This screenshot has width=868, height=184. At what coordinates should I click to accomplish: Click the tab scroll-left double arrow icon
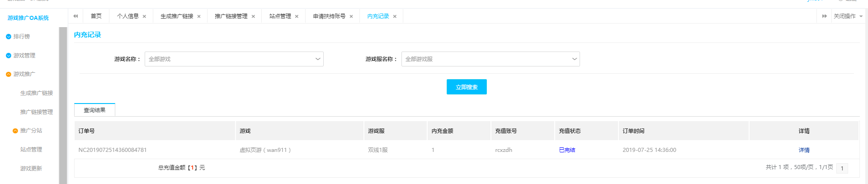[75, 16]
